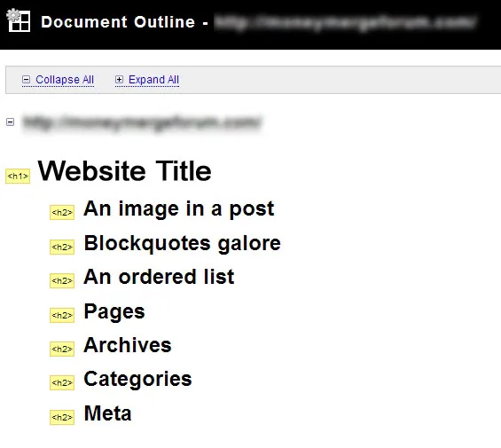
Task: Select 'An ordered list' heading
Action: (x=159, y=277)
